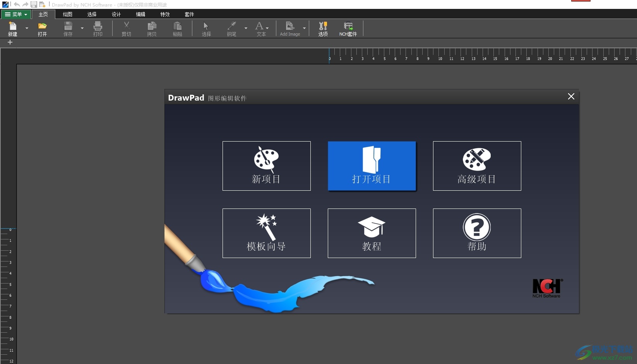637x364 pixels.
Task: Switch to the 设计 ribbon tab
Action: [116, 14]
